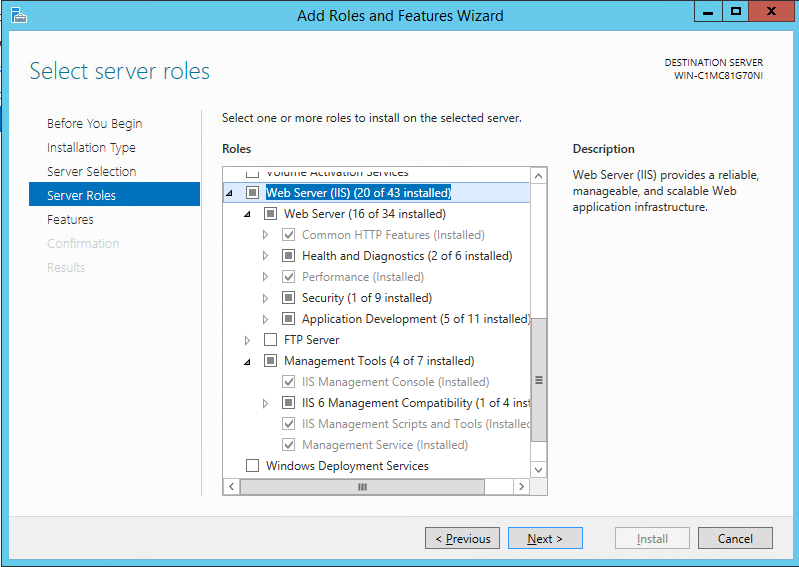Select Management Tools (4 of 7 installed) text

tap(379, 361)
